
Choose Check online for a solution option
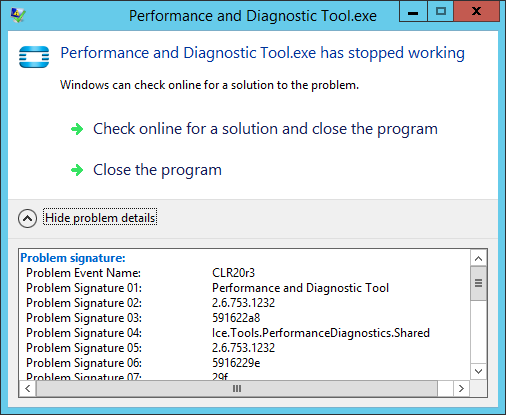(265, 129)
